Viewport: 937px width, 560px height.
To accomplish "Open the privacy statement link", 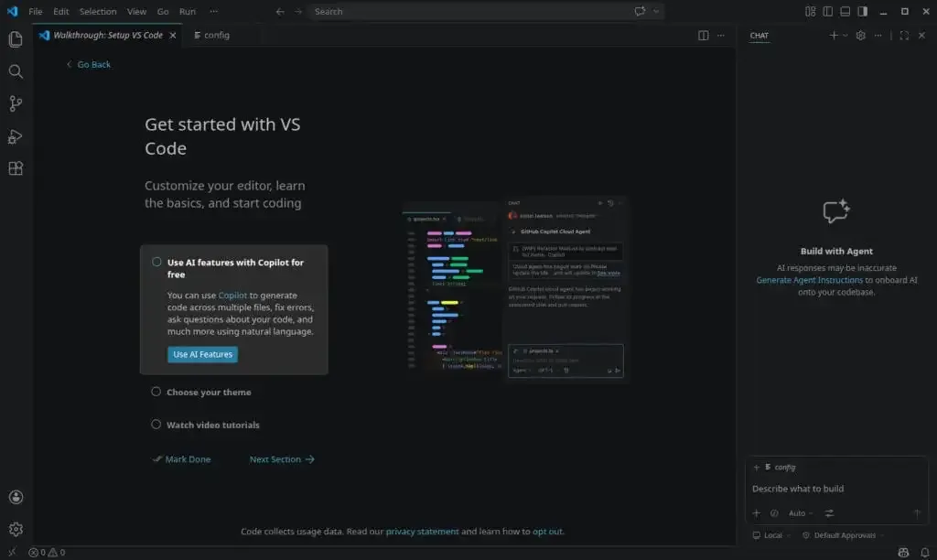I will tap(422, 532).
